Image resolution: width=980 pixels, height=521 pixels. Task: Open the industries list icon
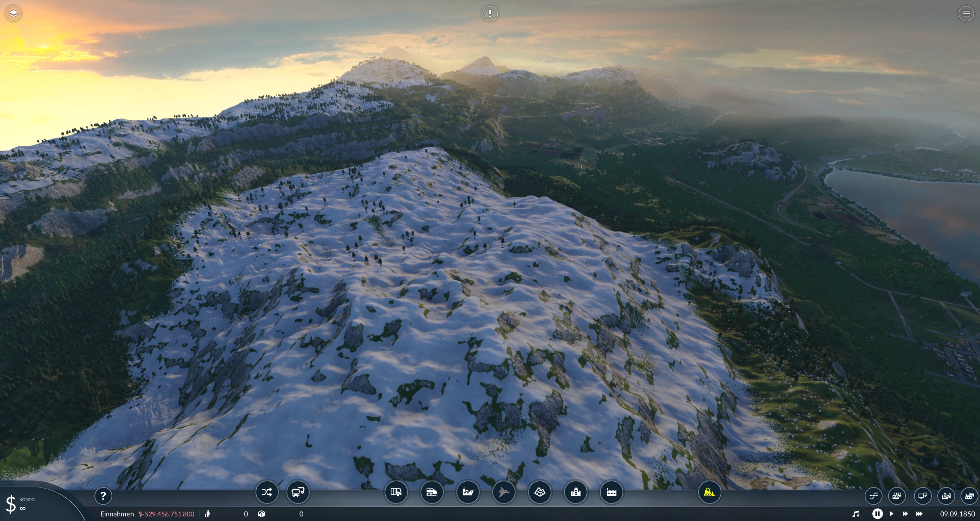click(969, 496)
